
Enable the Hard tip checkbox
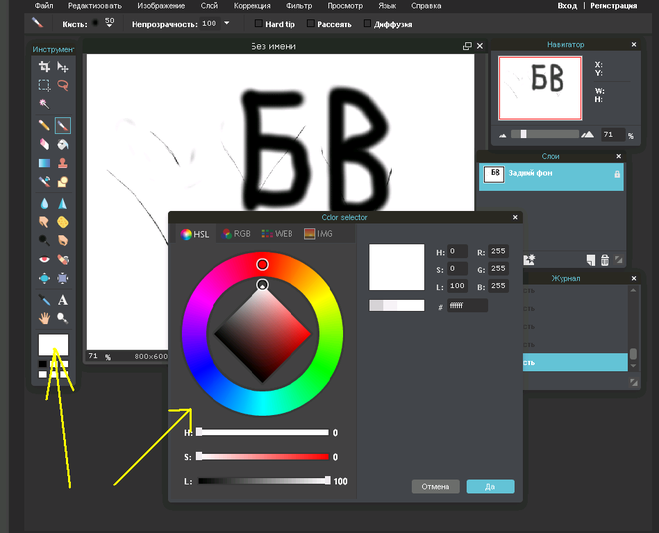click(x=258, y=24)
